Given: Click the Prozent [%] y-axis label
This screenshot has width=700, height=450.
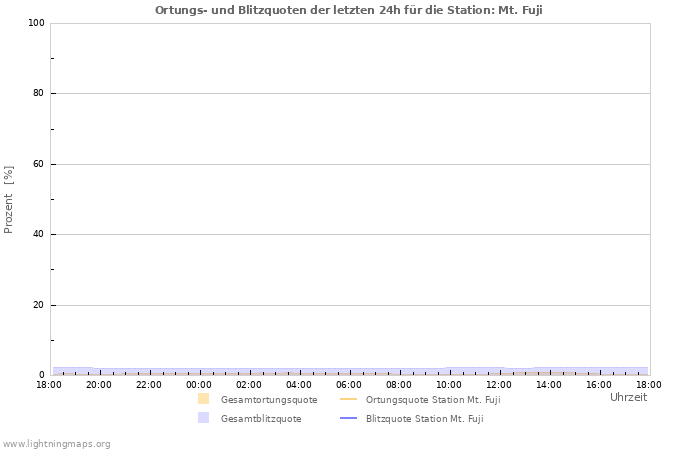Looking at the screenshot, I should [9, 199].
